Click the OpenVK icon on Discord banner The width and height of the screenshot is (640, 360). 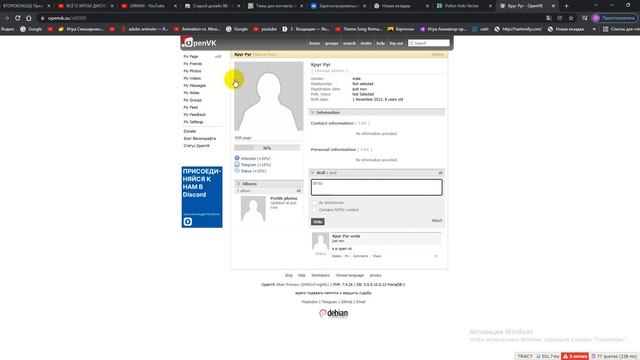tap(188, 222)
